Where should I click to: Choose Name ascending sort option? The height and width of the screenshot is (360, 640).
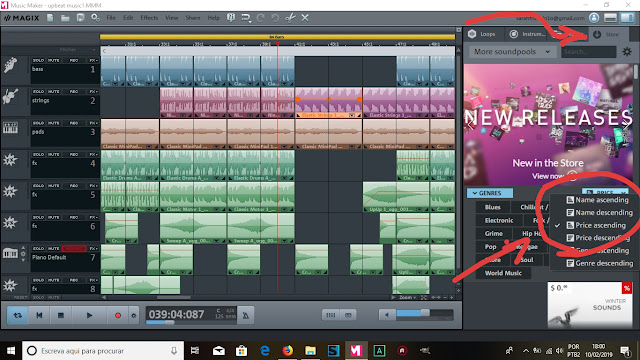coord(597,200)
